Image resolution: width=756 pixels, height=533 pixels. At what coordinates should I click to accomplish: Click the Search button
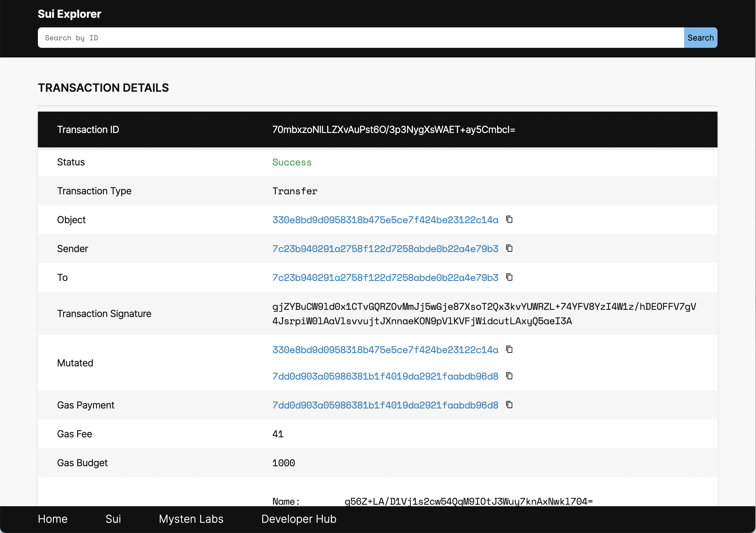click(701, 38)
